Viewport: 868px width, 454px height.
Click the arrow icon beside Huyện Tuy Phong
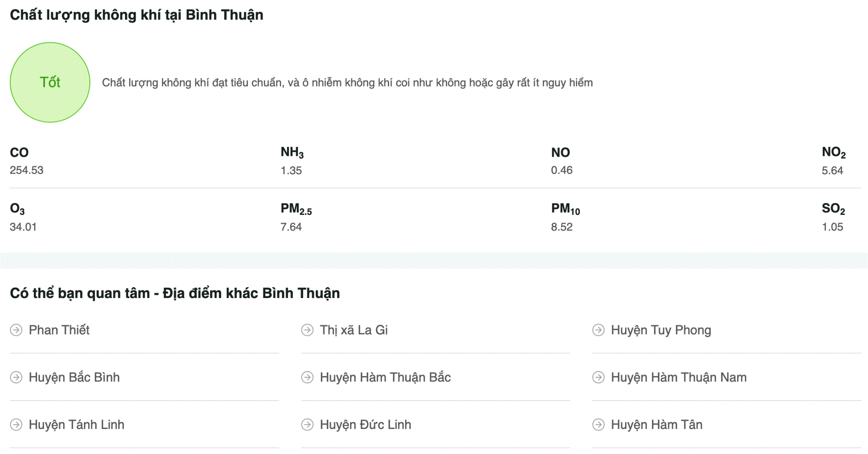coord(598,330)
